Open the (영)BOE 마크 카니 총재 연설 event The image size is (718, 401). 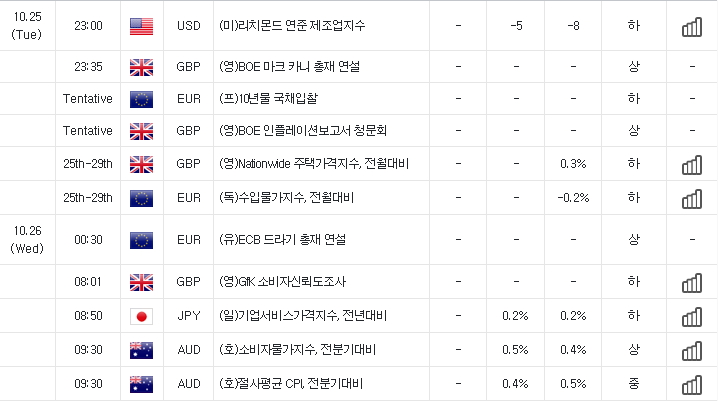[289, 67]
